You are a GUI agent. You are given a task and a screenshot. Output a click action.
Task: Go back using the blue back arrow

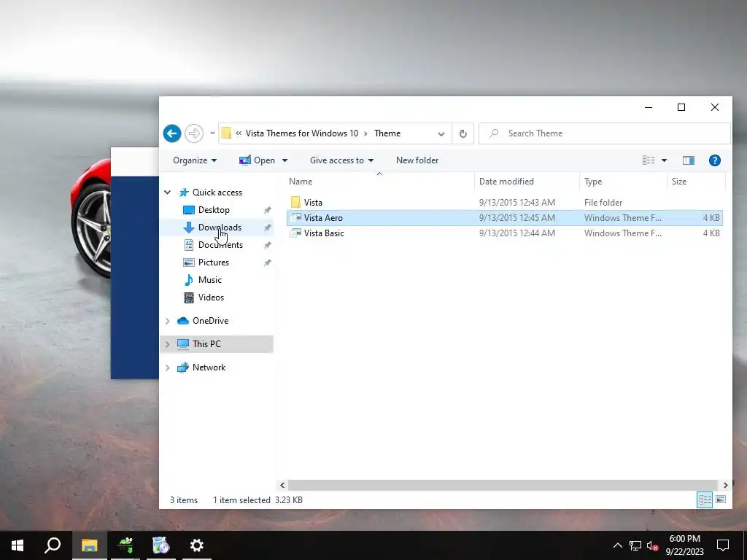click(x=172, y=133)
